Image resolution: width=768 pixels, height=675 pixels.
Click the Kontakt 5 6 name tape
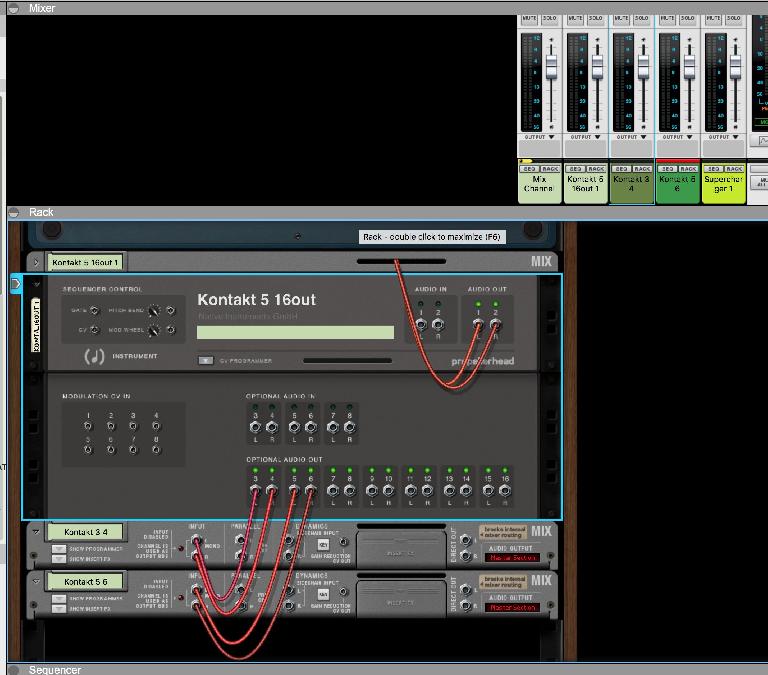click(x=85, y=581)
